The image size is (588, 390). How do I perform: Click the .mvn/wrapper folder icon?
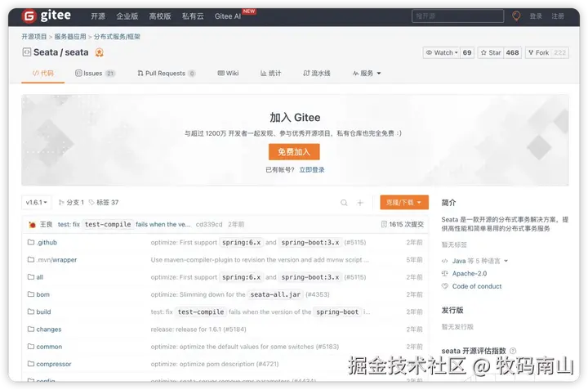[31, 259]
